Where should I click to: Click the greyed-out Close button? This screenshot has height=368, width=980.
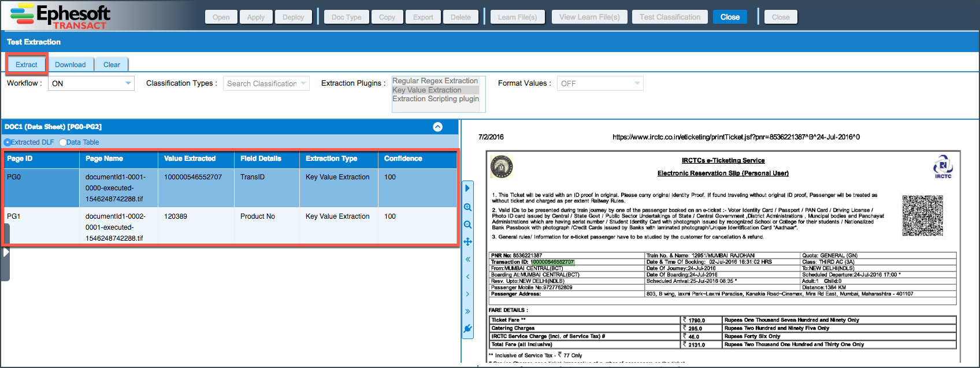781,17
